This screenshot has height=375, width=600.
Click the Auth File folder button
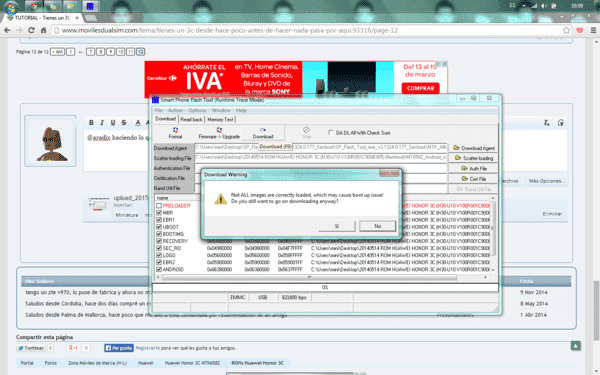tap(474, 168)
